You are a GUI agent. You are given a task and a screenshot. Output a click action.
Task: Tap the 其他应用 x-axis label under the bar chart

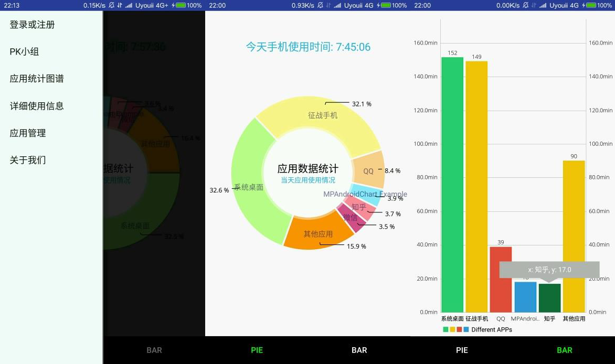tap(574, 319)
